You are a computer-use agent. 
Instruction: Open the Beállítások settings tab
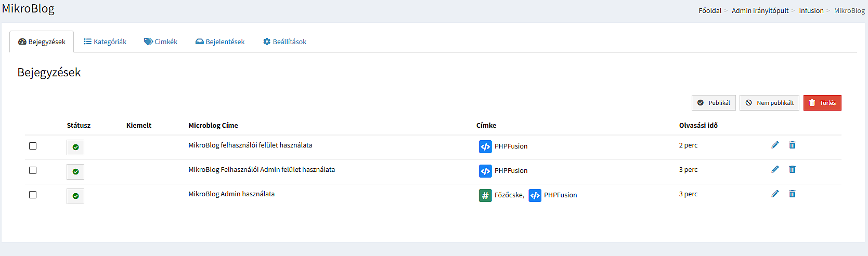(284, 42)
